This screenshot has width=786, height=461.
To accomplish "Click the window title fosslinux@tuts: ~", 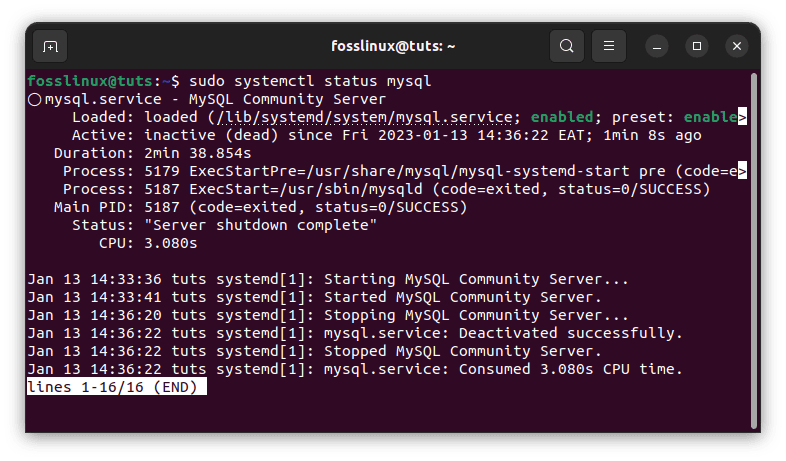I will (393, 46).
